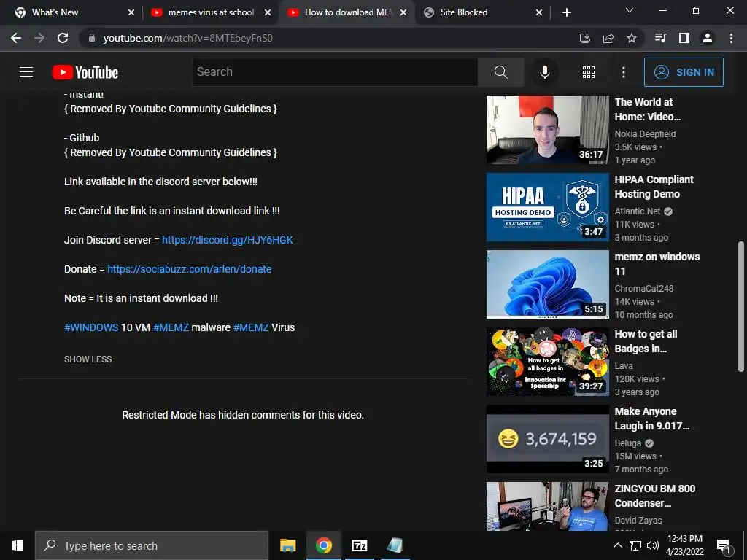Open HIPAA Hosting Demo thumbnail
747x560 pixels.
(x=547, y=207)
